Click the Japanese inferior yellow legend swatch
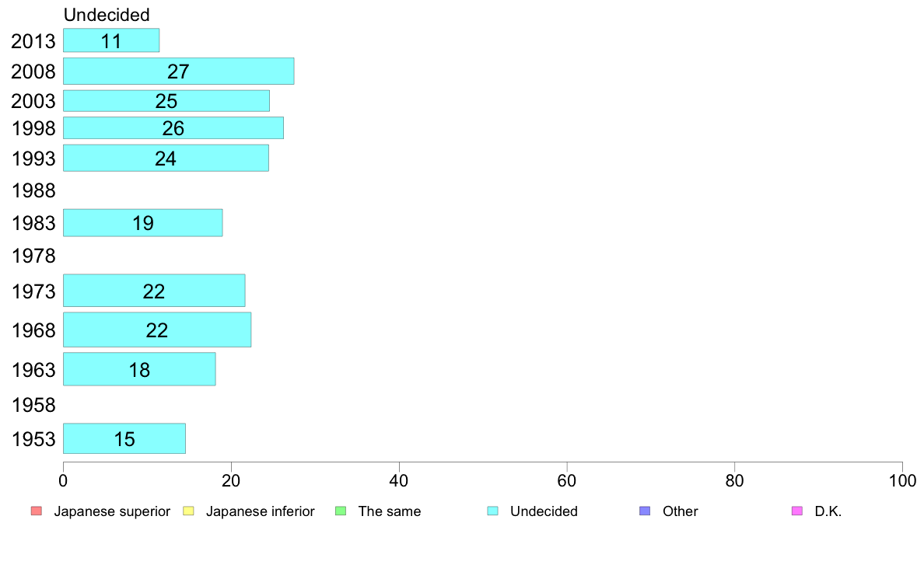Viewport: 924px width, 572px height. tap(188, 511)
